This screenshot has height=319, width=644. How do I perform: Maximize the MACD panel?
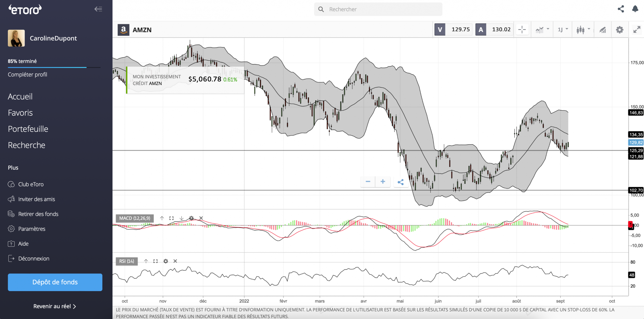[172, 218]
